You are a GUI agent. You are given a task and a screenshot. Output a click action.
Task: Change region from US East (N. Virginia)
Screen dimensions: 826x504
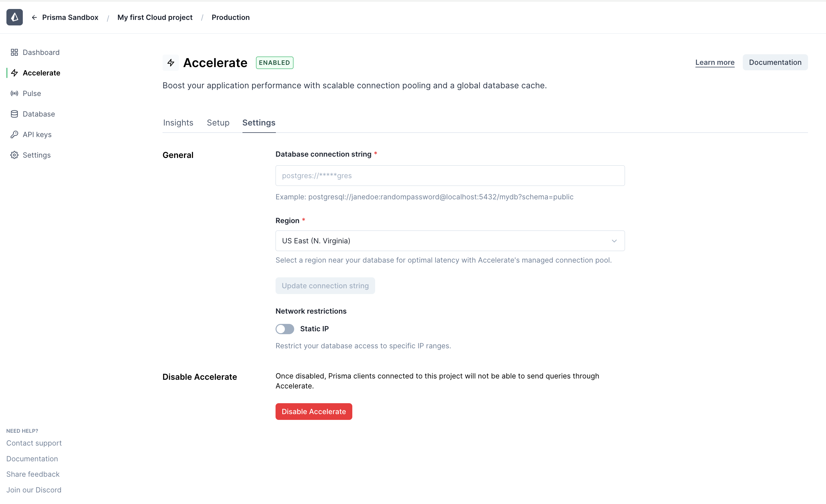click(450, 241)
